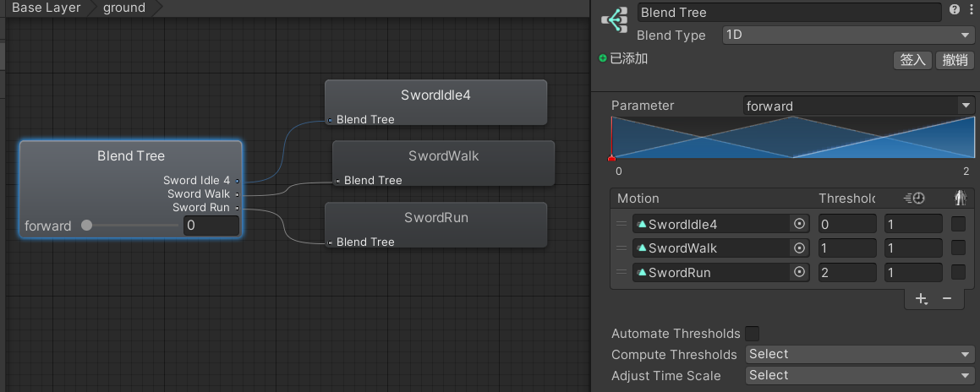Toggle mirror checkbox for SwordIdle4
Viewport: 980px width, 392px height.
959,225
